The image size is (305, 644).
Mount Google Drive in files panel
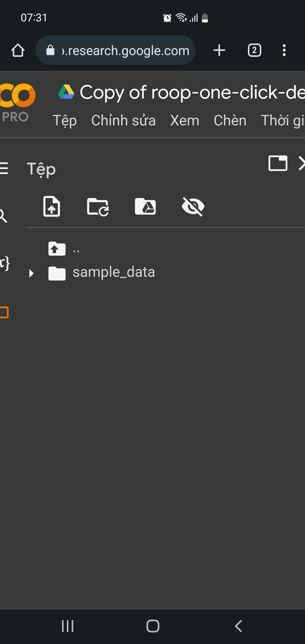pos(145,206)
